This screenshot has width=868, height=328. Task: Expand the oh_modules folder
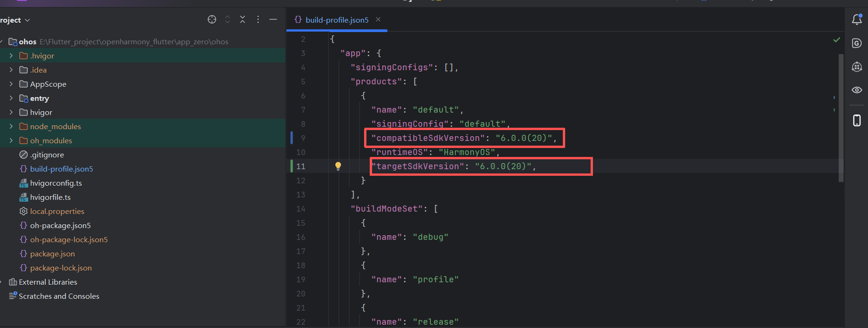11,140
